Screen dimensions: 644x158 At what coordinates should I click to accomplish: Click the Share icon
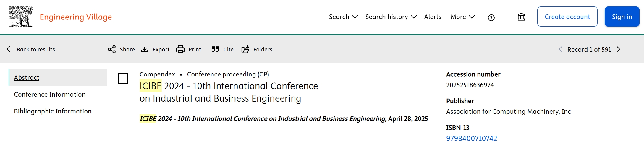pyautogui.click(x=112, y=49)
